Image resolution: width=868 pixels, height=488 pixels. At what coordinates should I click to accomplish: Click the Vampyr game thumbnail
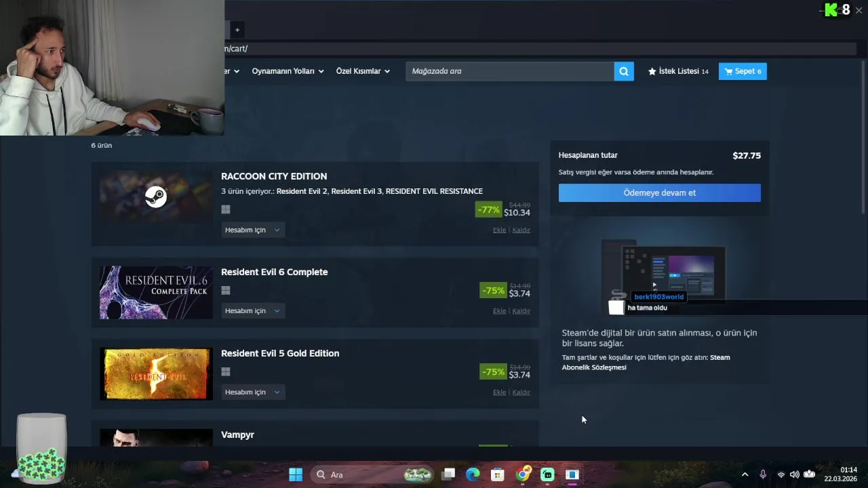156,437
